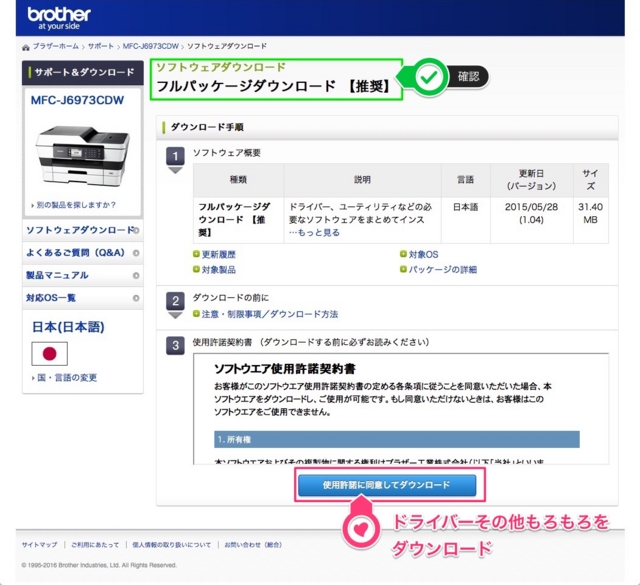Screen dimensions: 640x585
Task: Click お問い合わせ（総合） footer link
Action: [253, 545]
